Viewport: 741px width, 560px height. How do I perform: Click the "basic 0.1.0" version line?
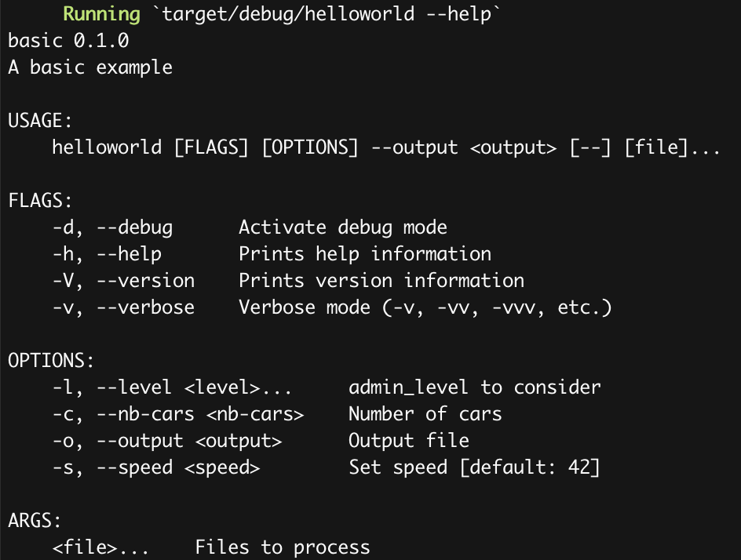pyautogui.click(x=68, y=40)
